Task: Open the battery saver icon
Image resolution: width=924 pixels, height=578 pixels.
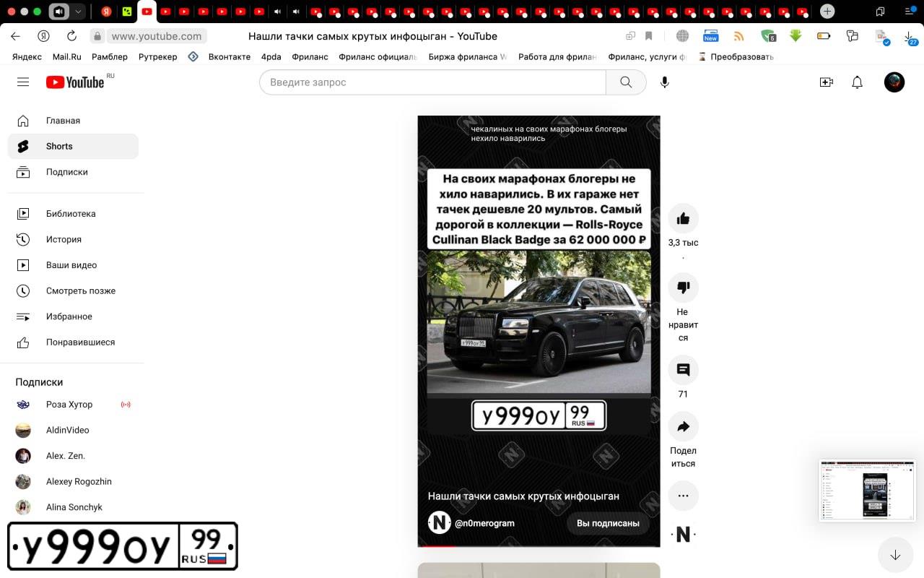Action: point(824,36)
